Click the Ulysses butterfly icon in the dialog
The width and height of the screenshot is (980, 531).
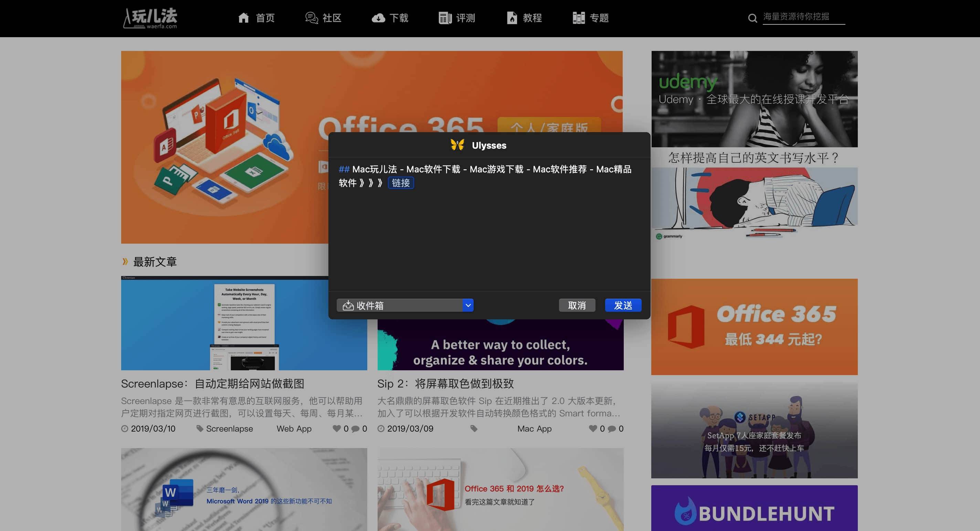pyautogui.click(x=457, y=145)
